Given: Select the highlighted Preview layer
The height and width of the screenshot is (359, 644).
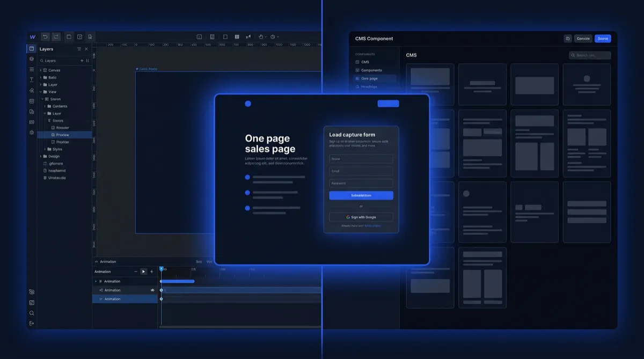Looking at the screenshot, I should [x=64, y=135].
